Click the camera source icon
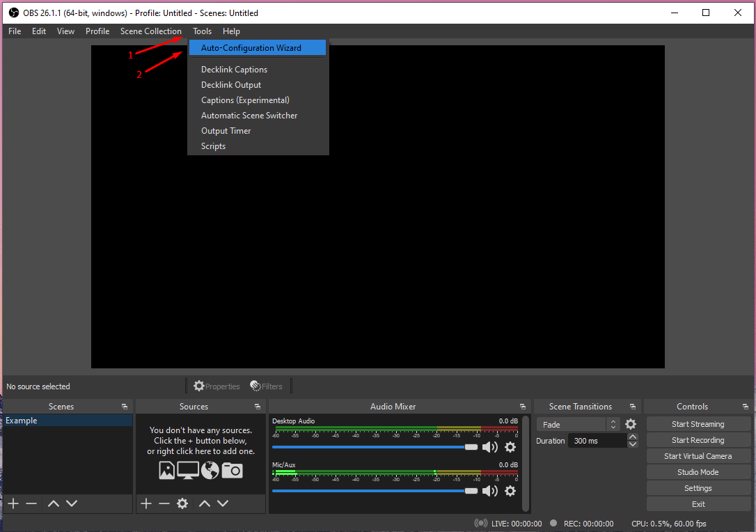The height and width of the screenshot is (532, 756). [233, 470]
